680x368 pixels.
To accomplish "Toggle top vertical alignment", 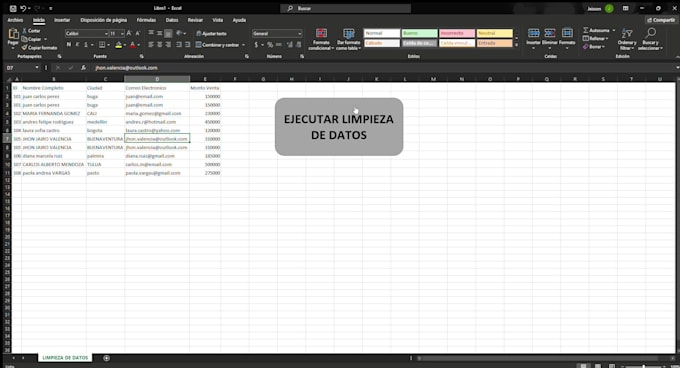I will (x=151, y=33).
